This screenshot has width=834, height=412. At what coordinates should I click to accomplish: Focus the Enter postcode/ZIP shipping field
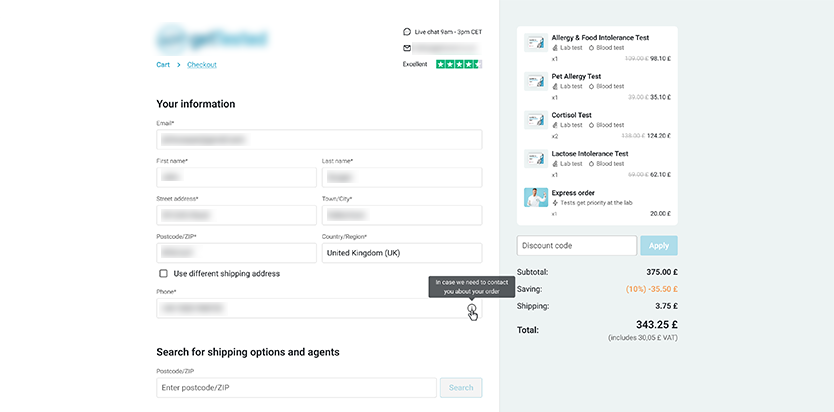coord(296,388)
